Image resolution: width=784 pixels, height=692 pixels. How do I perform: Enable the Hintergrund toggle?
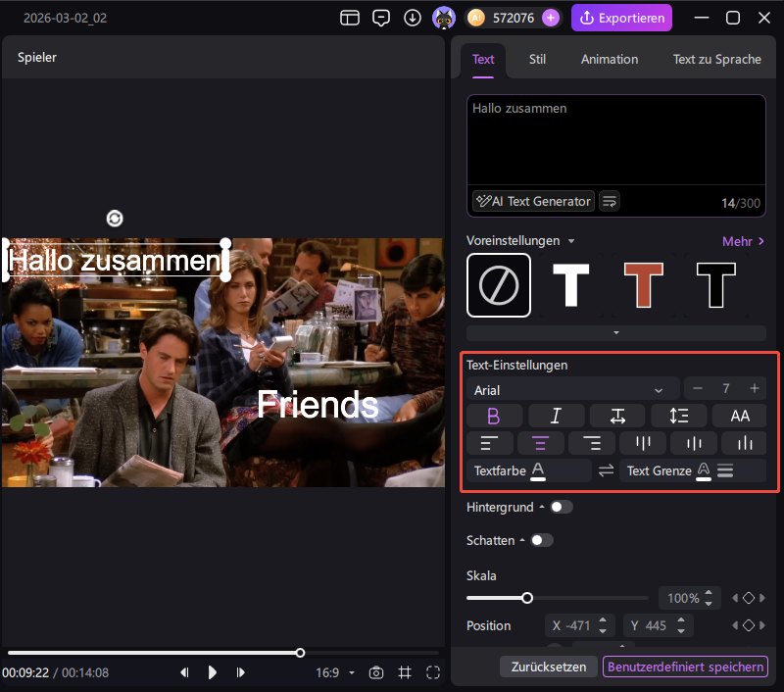coord(561,507)
